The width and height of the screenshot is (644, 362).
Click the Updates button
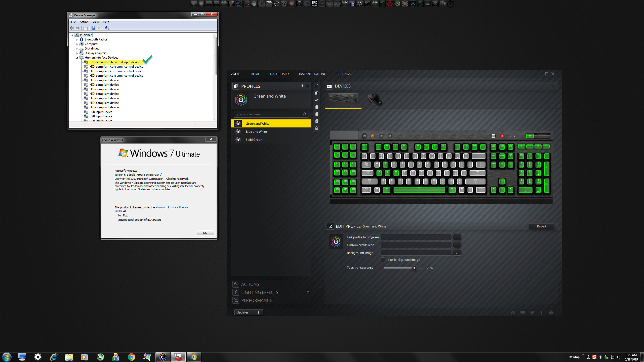tap(249, 312)
